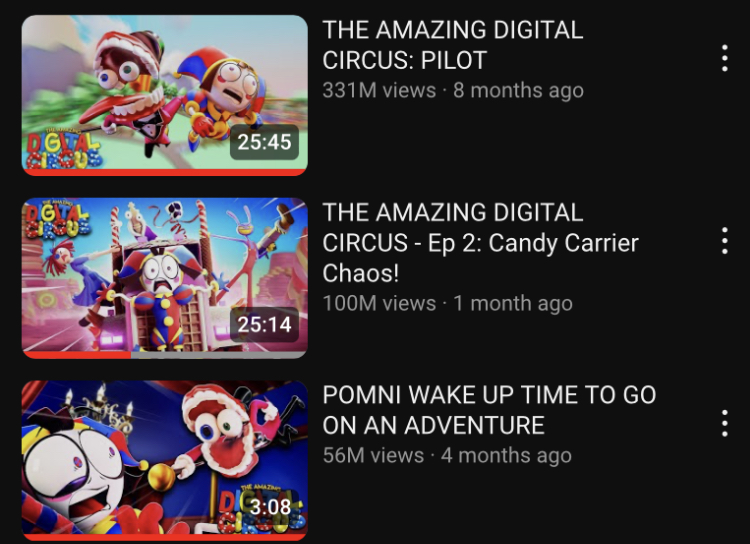Viewport: 750px width, 544px height.
Task: Open the options menu for the PILOT video
Action: (x=725, y=58)
